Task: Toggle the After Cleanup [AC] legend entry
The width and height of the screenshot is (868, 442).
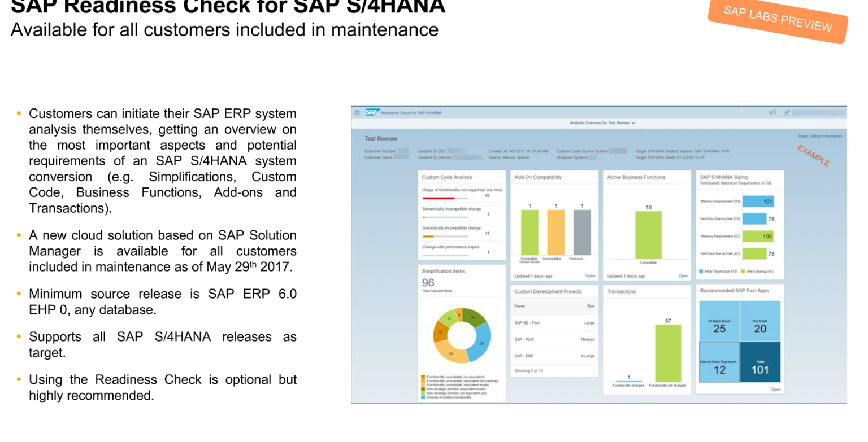Action: 759,272
